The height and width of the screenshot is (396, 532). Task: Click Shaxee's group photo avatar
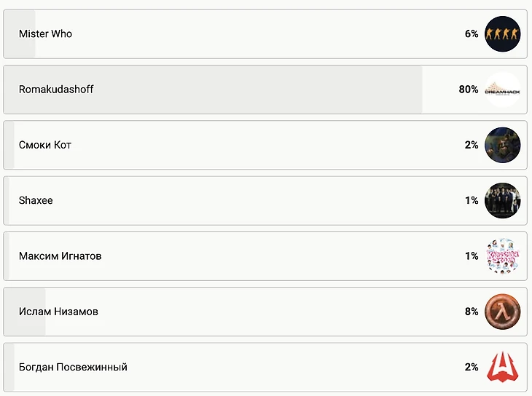pyautogui.click(x=502, y=200)
